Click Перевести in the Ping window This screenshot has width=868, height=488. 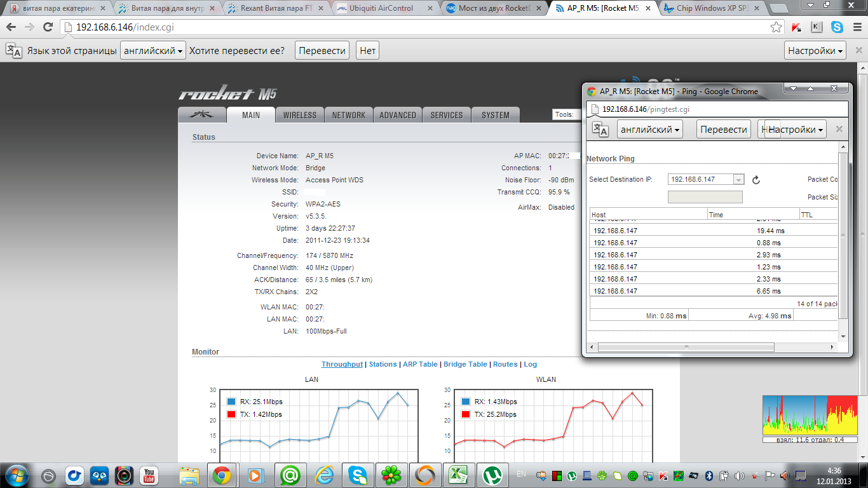(x=724, y=129)
